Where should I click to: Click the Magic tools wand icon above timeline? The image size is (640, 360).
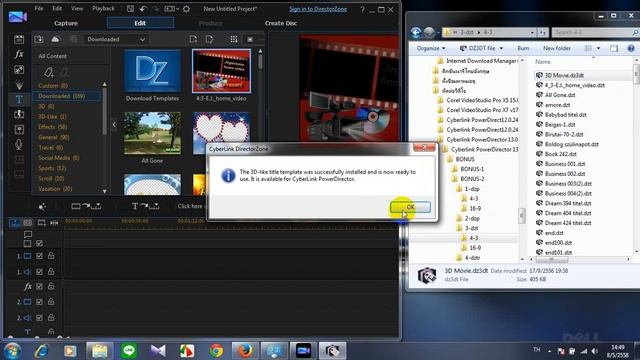[x=42, y=207]
